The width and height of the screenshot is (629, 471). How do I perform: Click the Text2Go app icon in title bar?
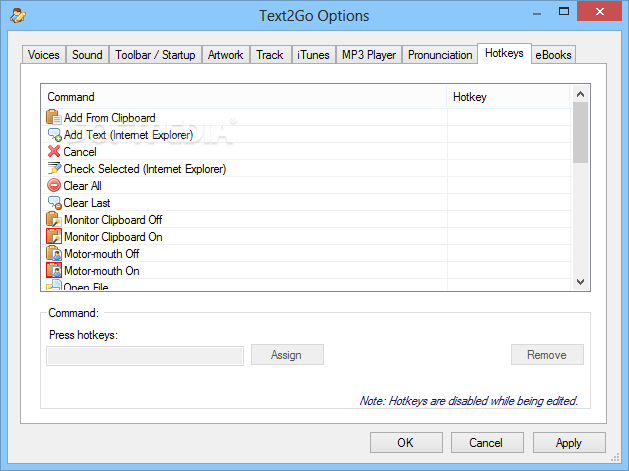tap(18, 16)
